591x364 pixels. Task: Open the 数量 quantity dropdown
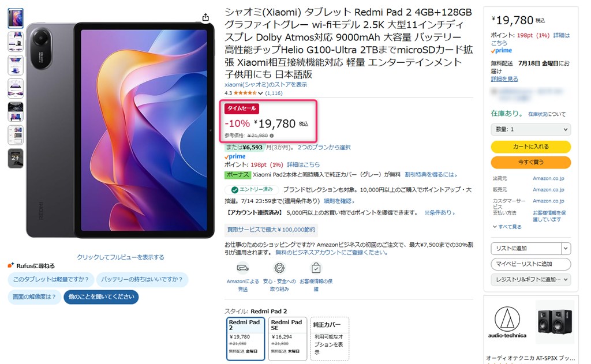click(x=531, y=129)
